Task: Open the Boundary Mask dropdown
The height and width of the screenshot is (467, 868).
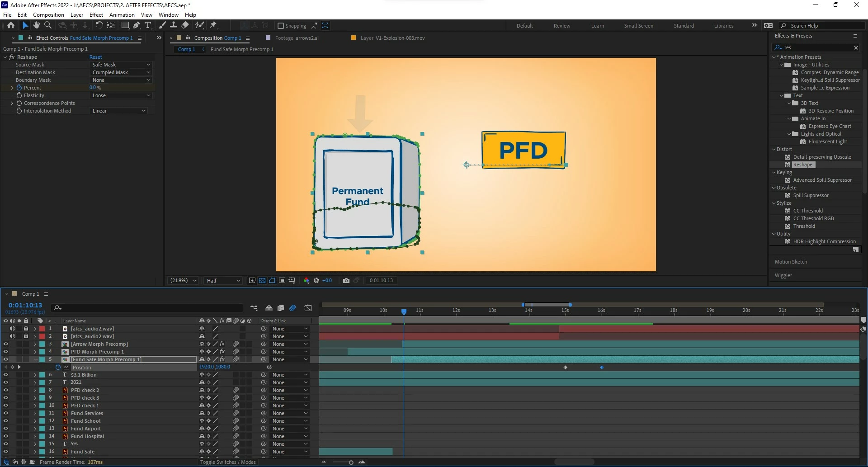Action: (x=121, y=80)
